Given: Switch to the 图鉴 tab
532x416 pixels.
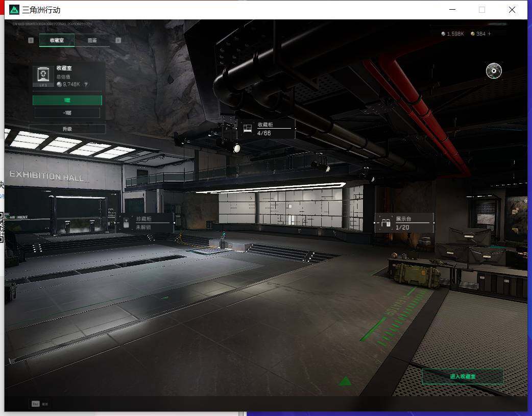Looking at the screenshot, I should (92, 40).
